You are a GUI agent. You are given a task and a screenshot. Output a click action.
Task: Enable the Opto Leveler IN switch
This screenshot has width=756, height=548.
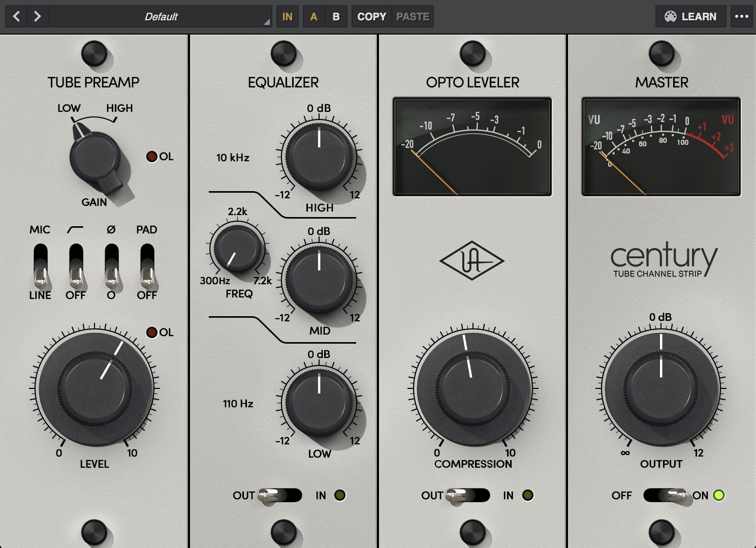click(467, 495)
